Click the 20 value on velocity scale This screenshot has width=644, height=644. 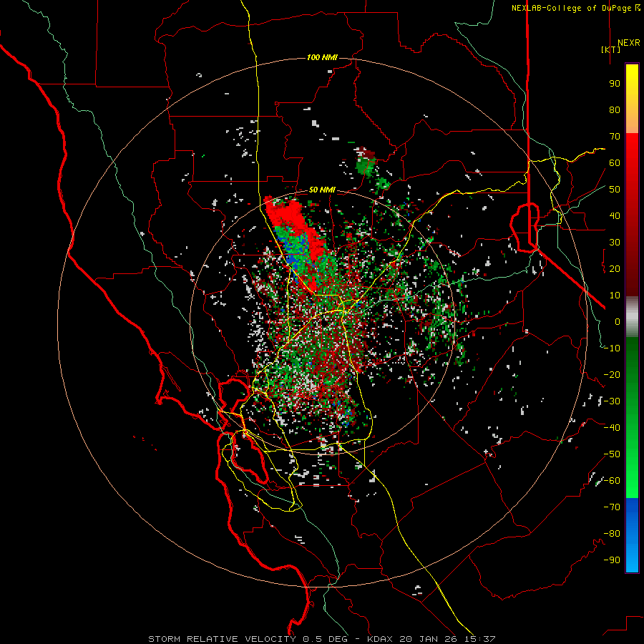click(x=615, y=268)
